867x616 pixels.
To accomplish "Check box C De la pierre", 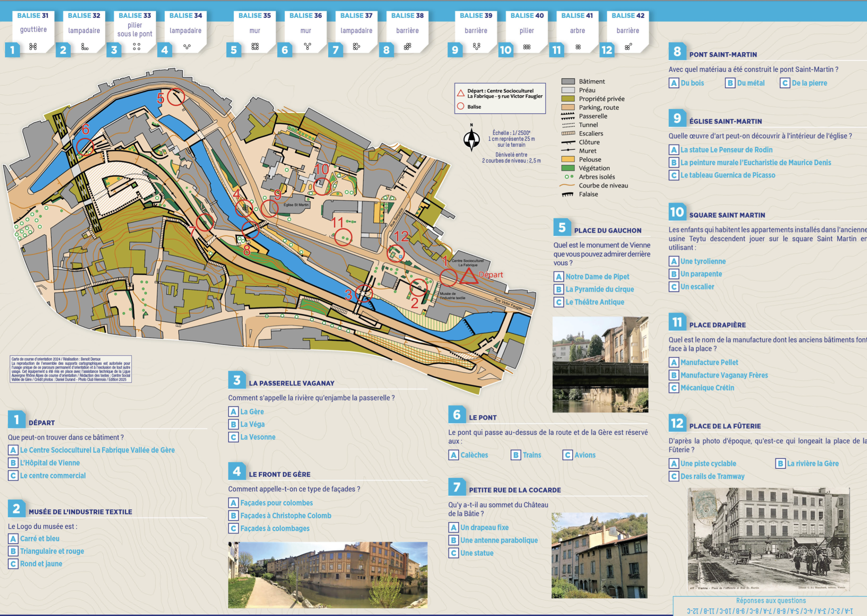I will click(785, 83).
